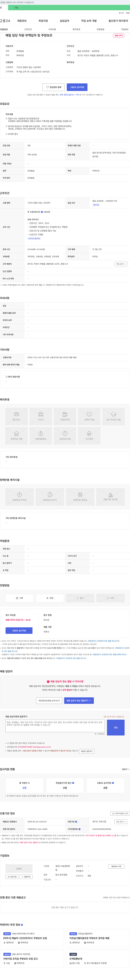Expand 지도 보기 for 근무 예정지
This screenshot has width=130, height=980.
click(x=121, y=264)
